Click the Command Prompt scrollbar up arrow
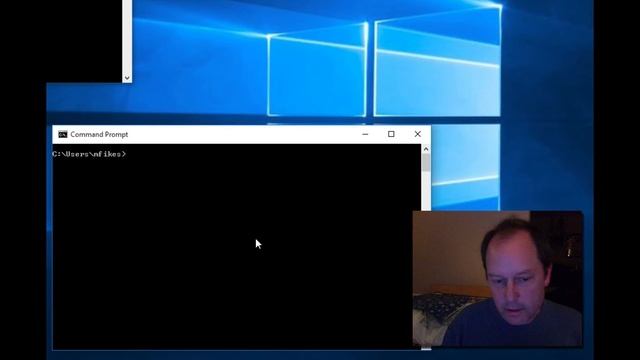 click(x=426, y=149)
